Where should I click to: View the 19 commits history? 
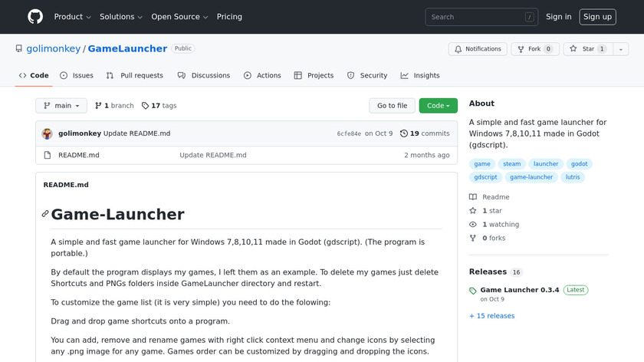425,133
